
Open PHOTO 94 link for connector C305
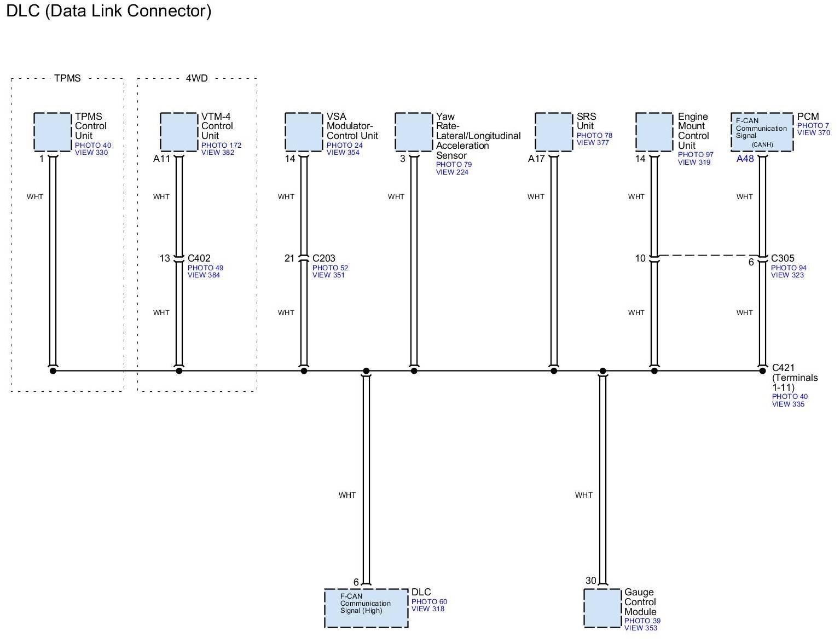pyautogui.click(x=789, y=268)
